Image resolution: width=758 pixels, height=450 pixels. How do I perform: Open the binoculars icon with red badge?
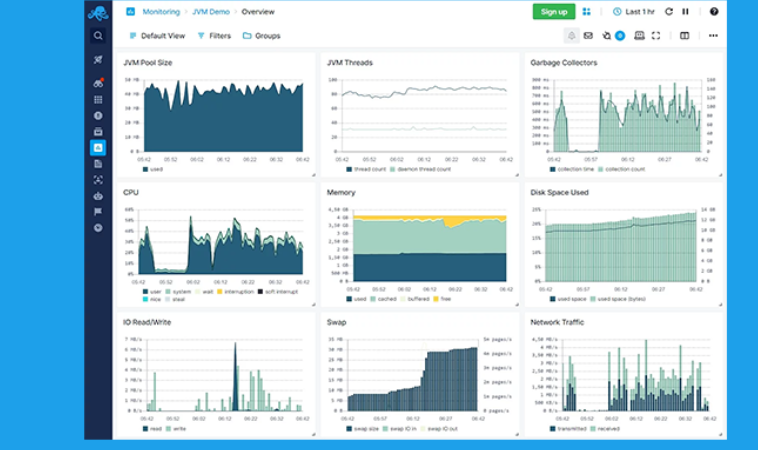point(97,82)
